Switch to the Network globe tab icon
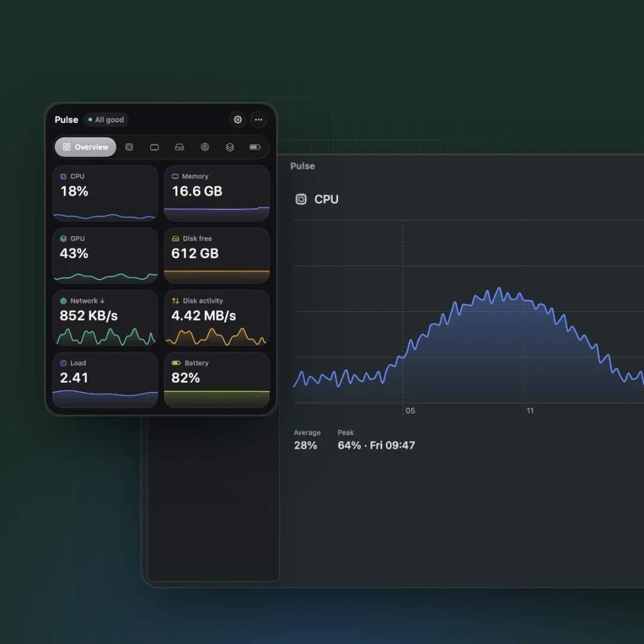The height and width of the screenshot is (644, 644). (205, 147)
